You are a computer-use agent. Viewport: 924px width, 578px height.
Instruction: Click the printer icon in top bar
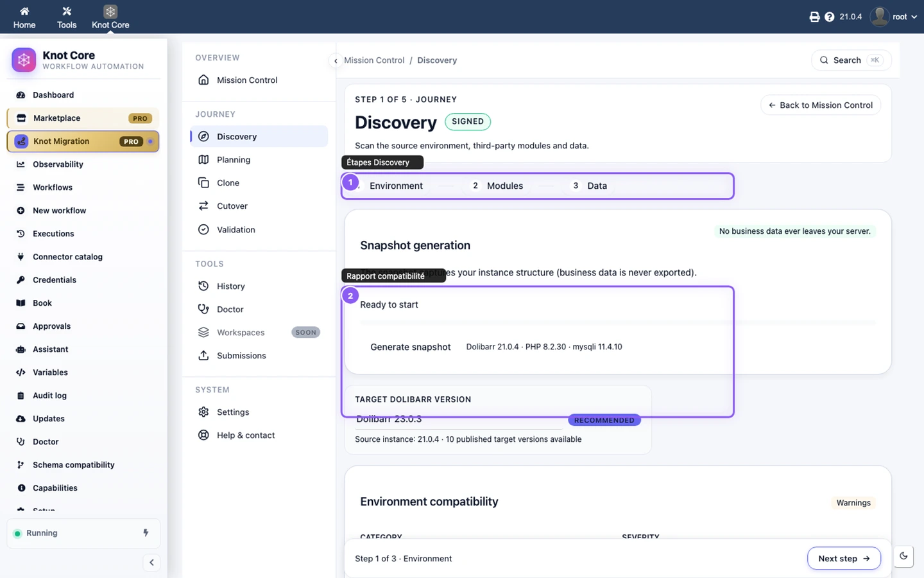(814, 17)
